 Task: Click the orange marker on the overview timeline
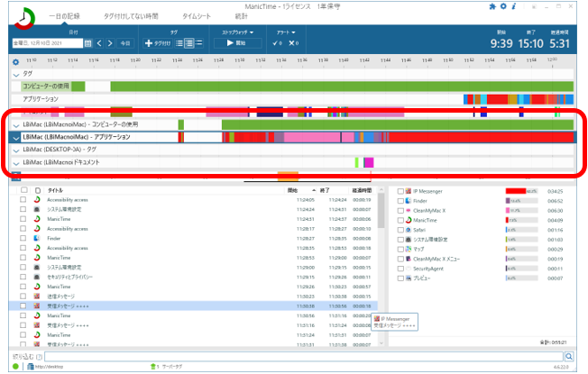(288, 176)
